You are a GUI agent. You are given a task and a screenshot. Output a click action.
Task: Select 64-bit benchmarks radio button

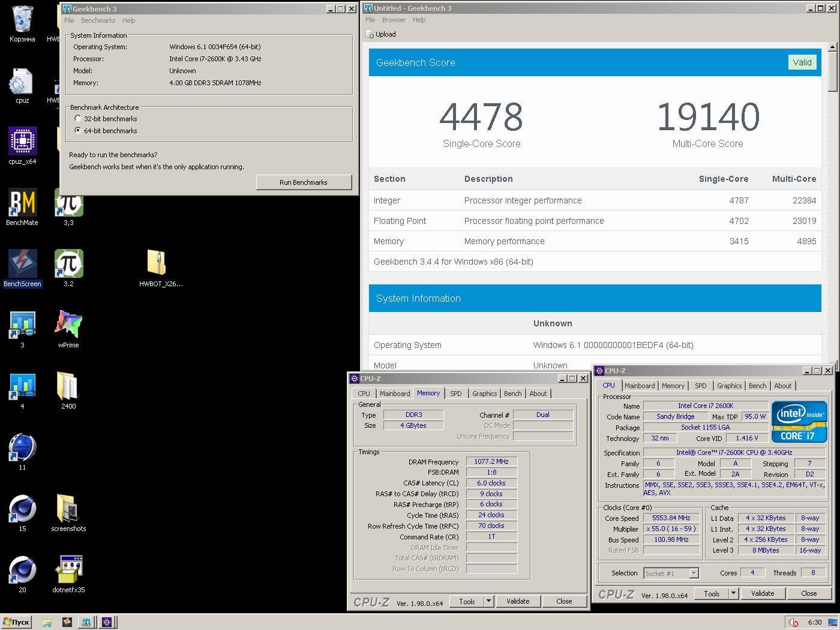click(78, 130)
